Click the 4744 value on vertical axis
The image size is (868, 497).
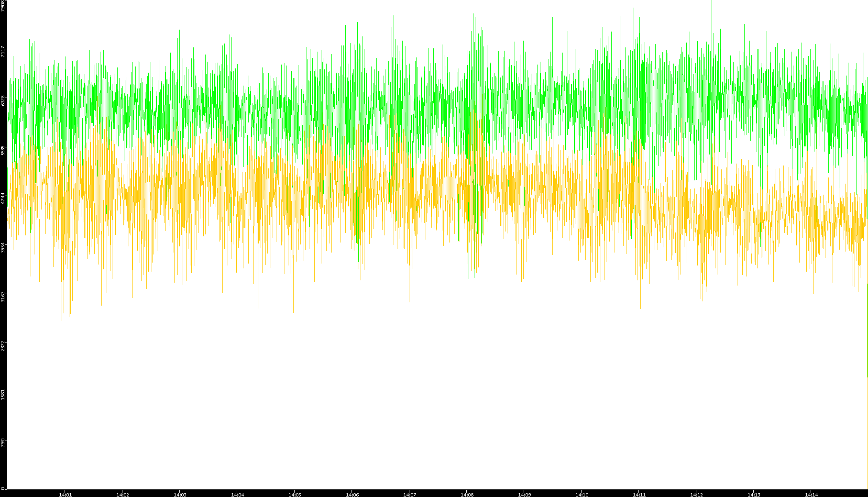[3, 199]
